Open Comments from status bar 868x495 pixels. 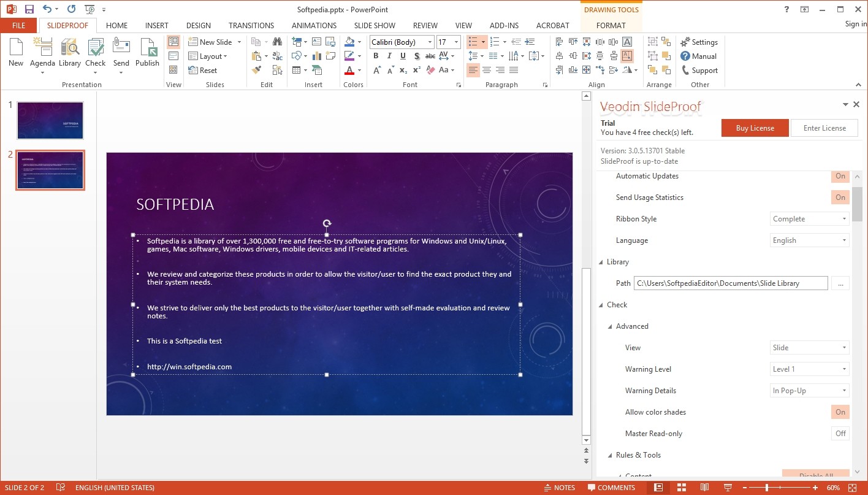click(611, 488)
